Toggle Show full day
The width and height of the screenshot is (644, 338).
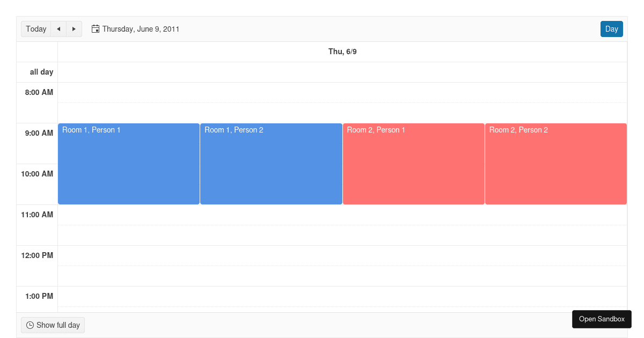(x=53, y=325)
